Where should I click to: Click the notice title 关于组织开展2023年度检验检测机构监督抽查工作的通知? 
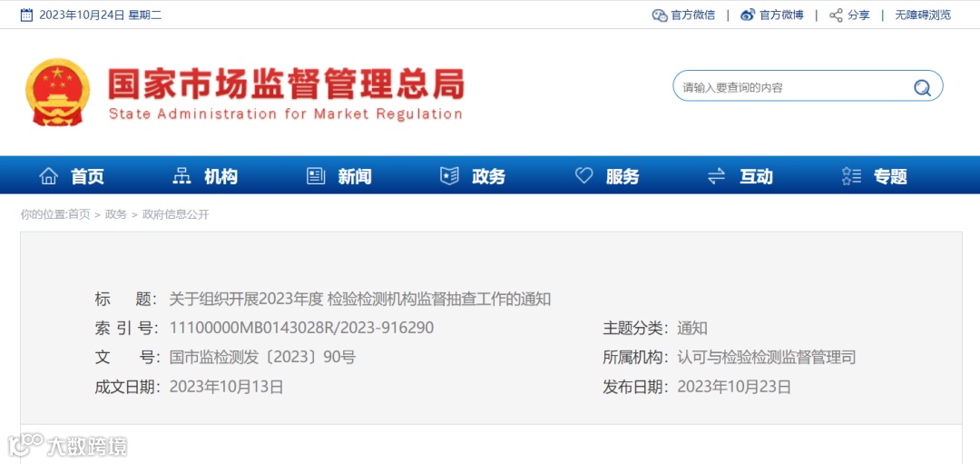coord(360,299)
